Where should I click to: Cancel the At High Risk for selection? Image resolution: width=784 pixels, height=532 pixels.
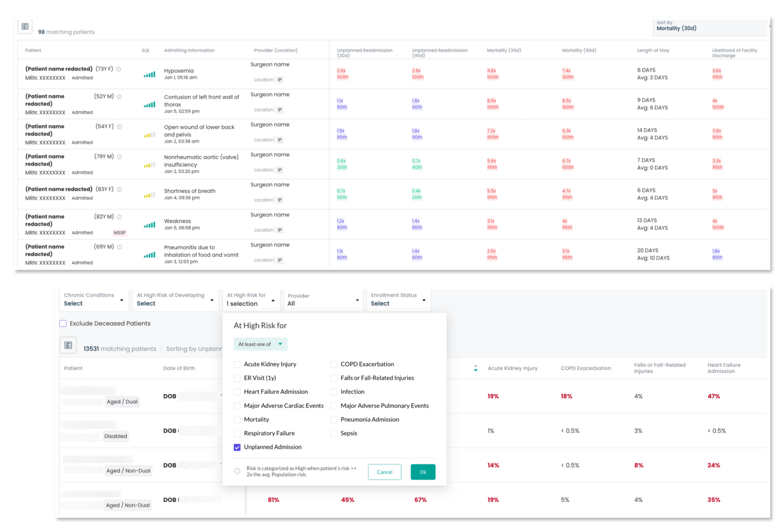[384, 472]
